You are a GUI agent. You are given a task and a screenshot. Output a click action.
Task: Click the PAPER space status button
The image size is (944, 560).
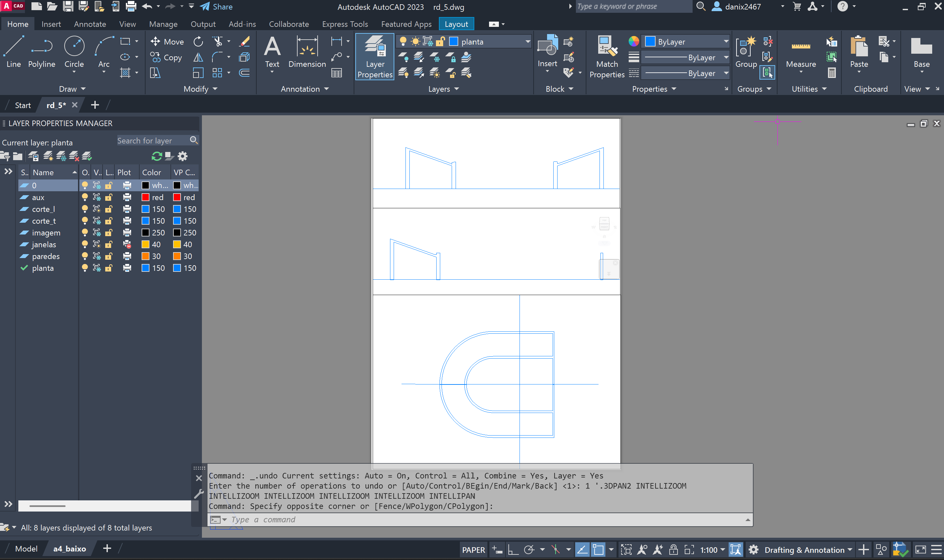point(473,550)
